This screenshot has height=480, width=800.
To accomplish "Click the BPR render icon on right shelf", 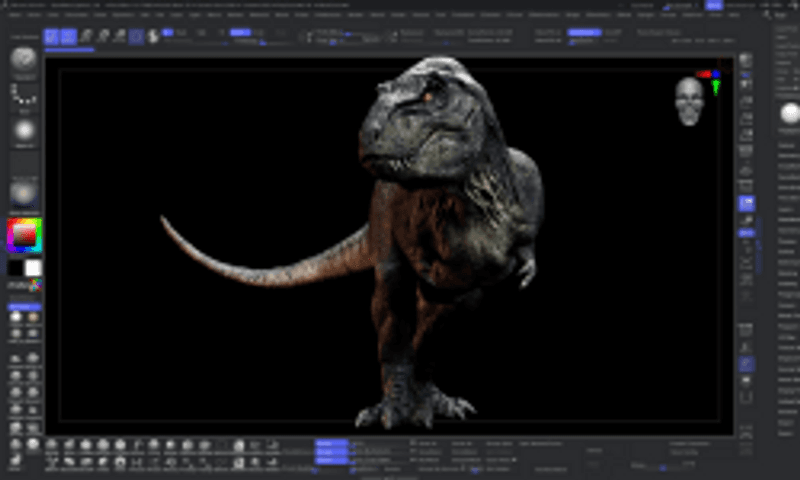I will click(746, 60).
